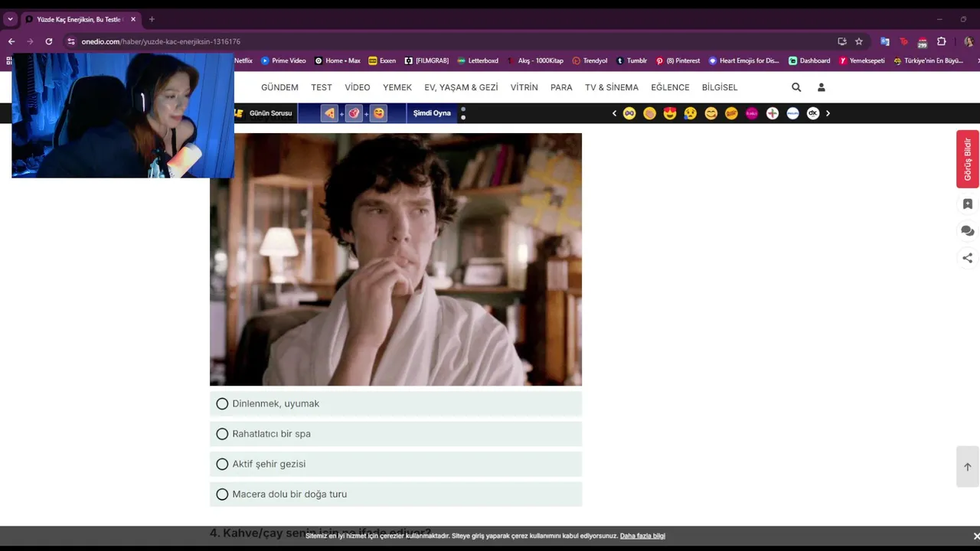Go back with the browser back arrow

point(11,41)
